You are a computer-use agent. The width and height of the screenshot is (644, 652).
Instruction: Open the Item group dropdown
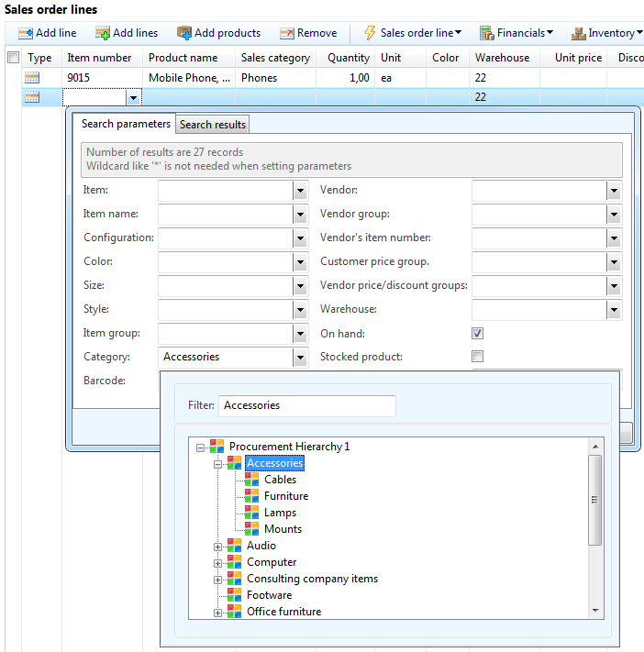pyautogui.click(x=300, y=334)
